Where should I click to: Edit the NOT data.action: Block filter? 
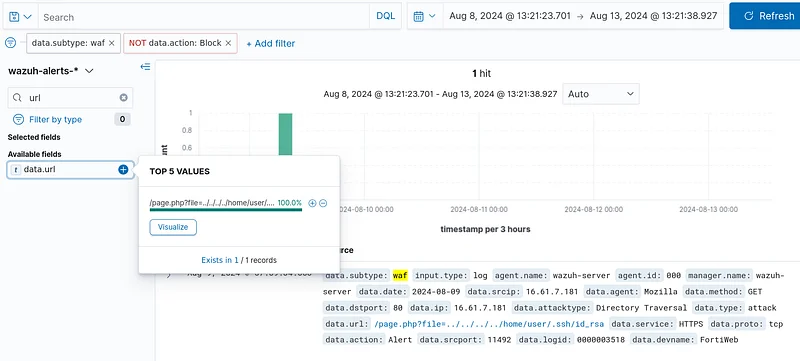(175, 43)
